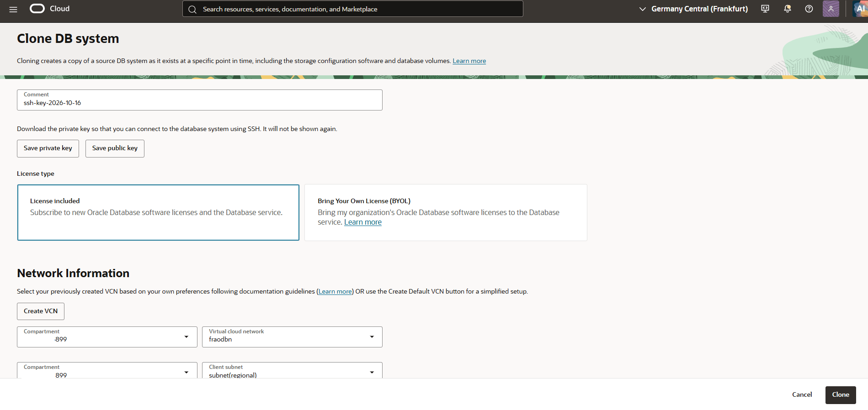The height and width of the screenshot is (410, 868).
Task: Confirm with the Clone button
Action: click(841, 395)
